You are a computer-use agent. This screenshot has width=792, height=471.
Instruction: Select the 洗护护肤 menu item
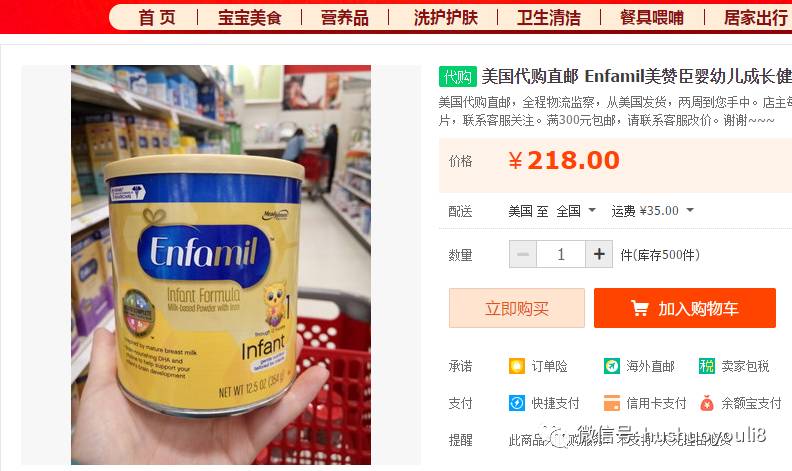coord(446,18)
